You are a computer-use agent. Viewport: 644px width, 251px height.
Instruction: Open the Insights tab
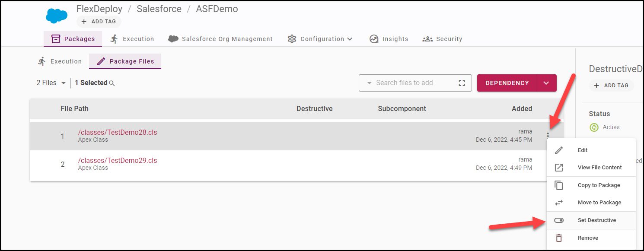(389, 39)
